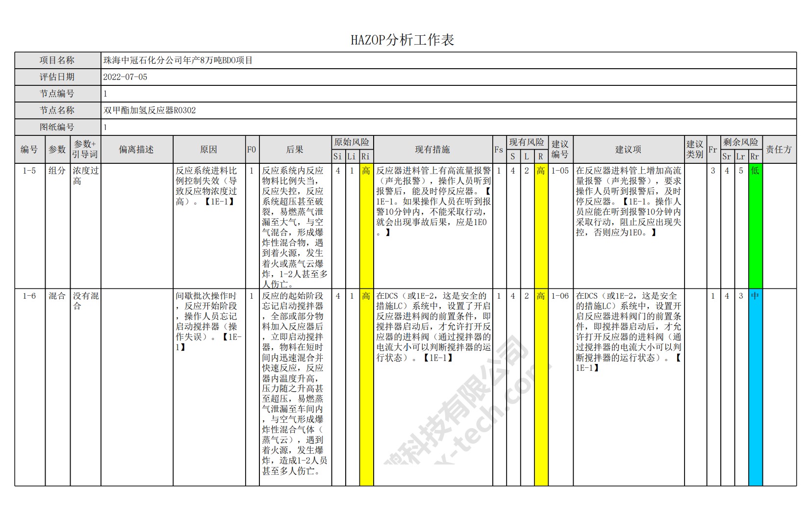Click the Rr sub-column header
The image size is (812, 517).
click(x=755, y=157)
